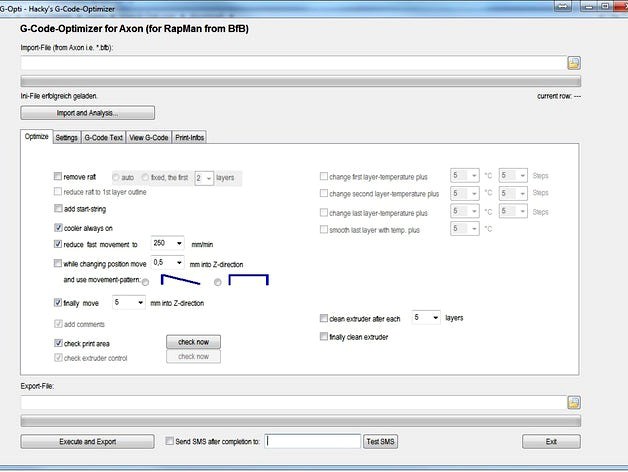Enable 'Send SMS after completion to' checkbox
The height and width of the screenshot is (472, 628).
169,441
